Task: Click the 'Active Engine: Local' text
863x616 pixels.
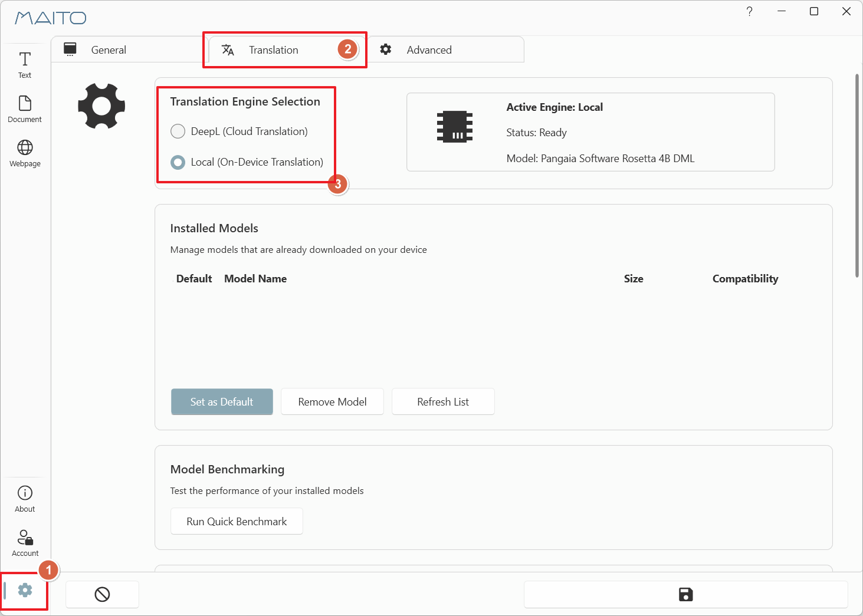Action: coord(554,107)
